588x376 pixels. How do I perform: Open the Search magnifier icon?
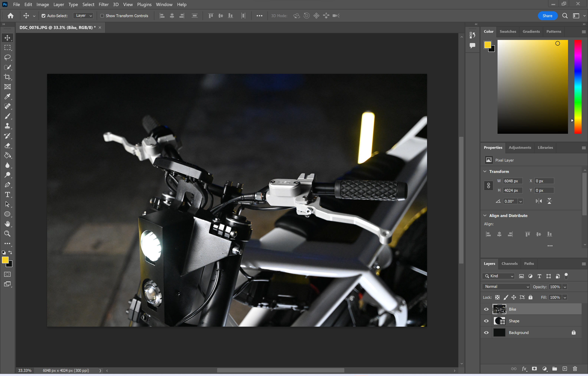(565, 16)
